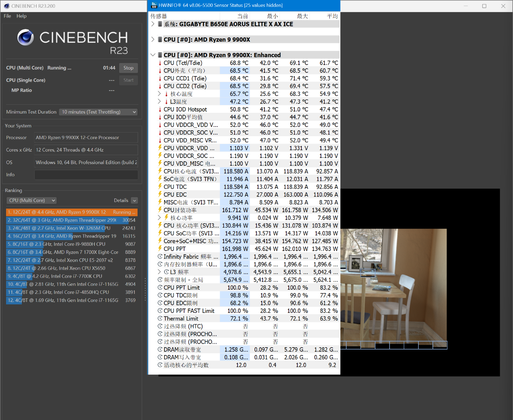The width and height of the screenshot is (513, 420).
Task: Click the Cinebench logo icon in title bar
Action: (x=6, y=6)
